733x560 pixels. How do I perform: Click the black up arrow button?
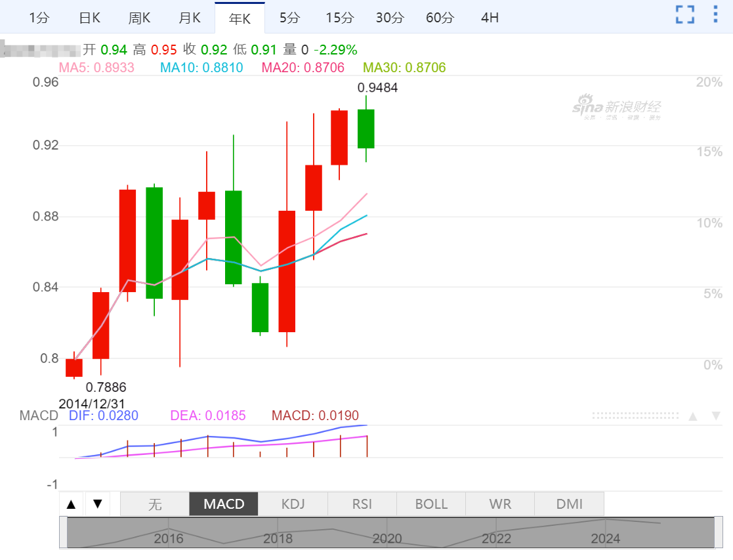pos(72,504)
